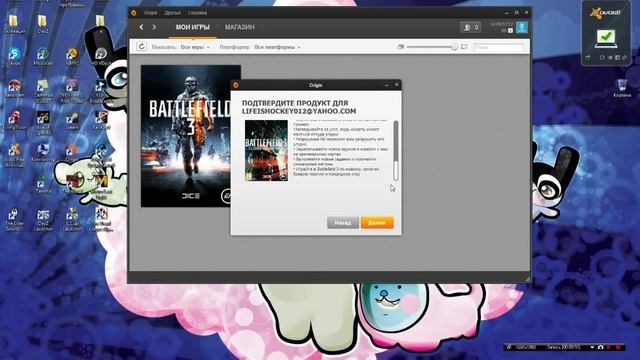640x360 pixels.
Task: Select the Корзина recycle bin icon
Action: [622, 88]
